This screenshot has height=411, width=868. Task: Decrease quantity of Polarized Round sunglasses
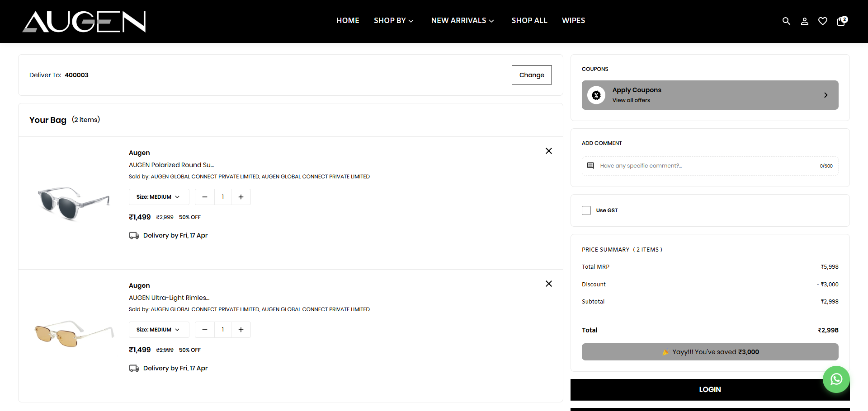[205, 197]
